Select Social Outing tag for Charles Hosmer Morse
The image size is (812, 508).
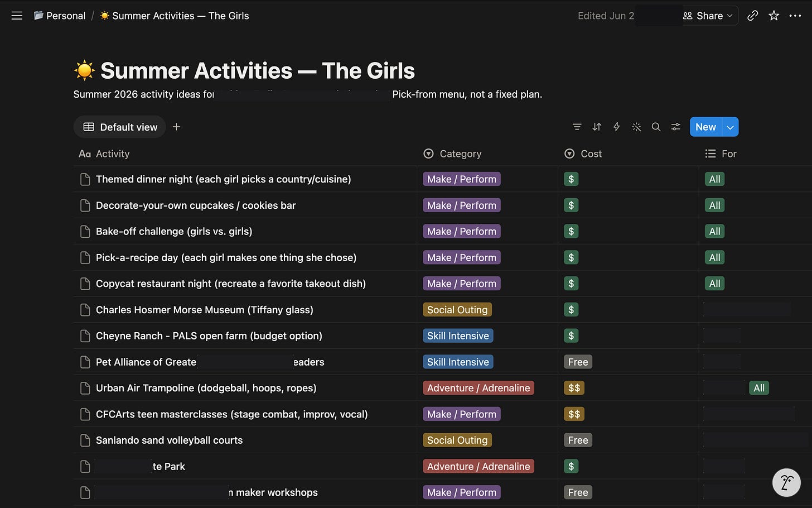click(457, 310)
